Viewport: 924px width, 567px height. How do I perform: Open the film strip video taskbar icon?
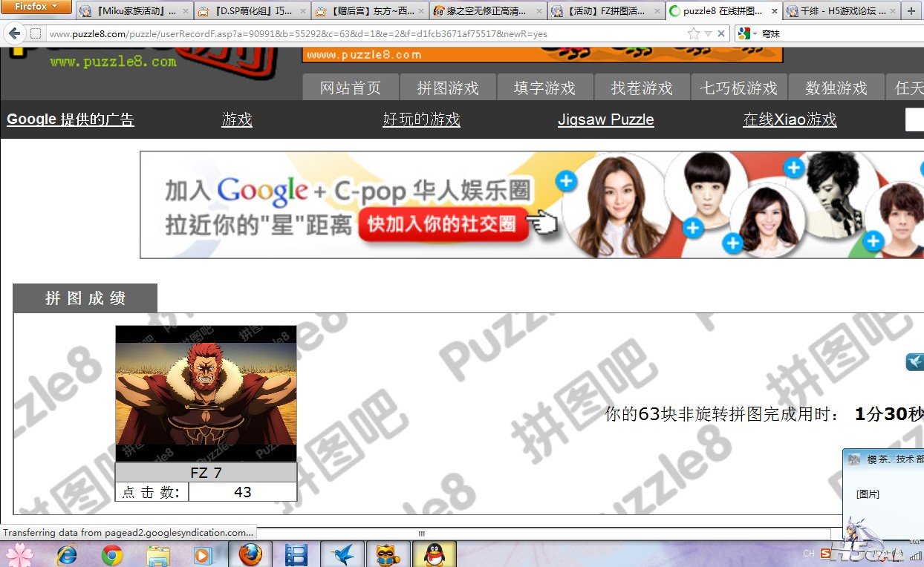(296, 554)
